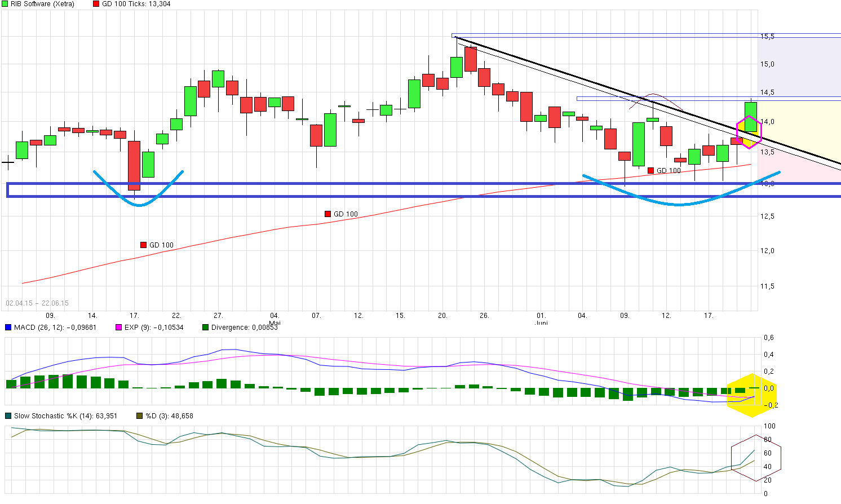Image resolution: width=841 pixels, height=504 pixels.
Task: Click the price axis label 14,0
Action: [767, 122]
